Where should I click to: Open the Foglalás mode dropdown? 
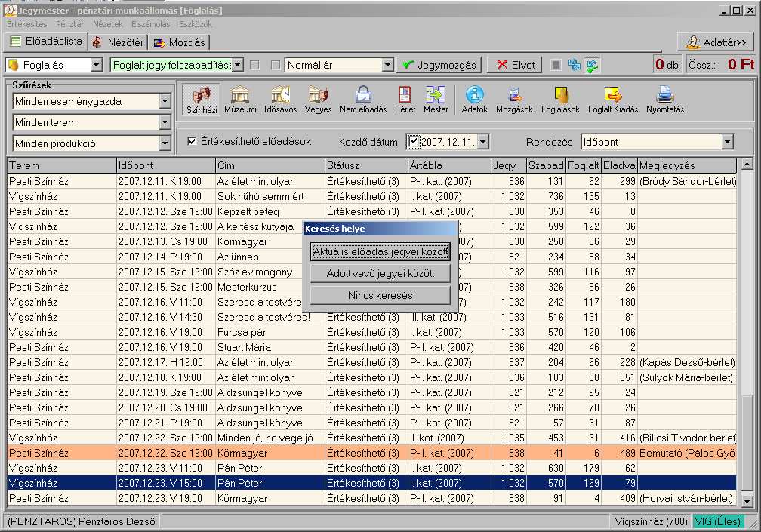pos(96,64)
